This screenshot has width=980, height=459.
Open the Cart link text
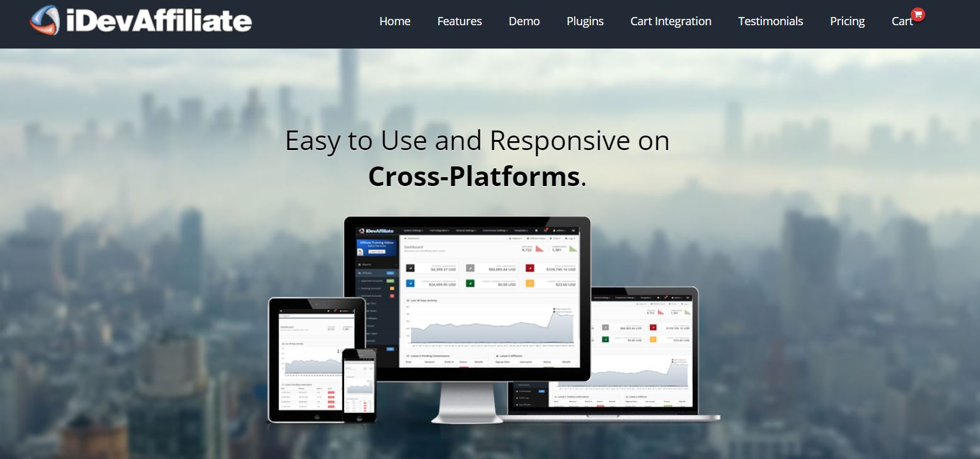902,21
